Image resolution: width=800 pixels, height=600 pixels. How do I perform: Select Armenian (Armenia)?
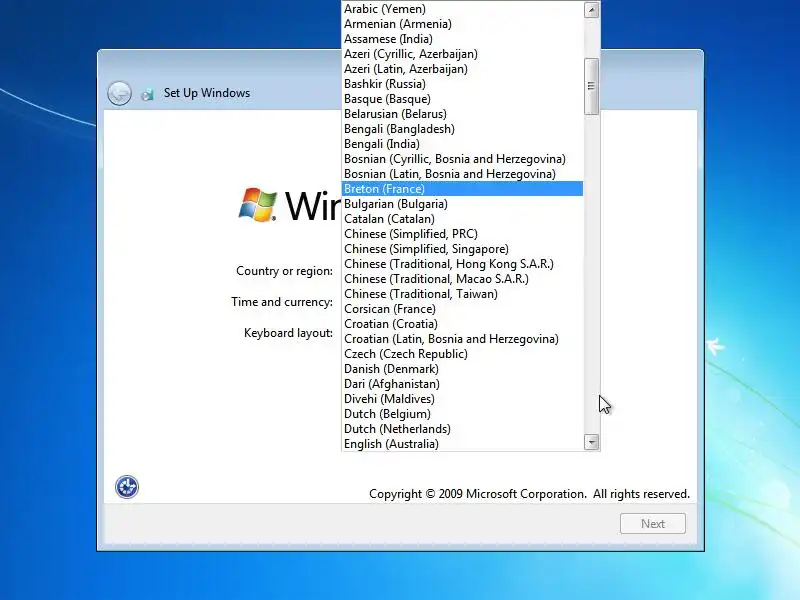[x=462, y=24]
